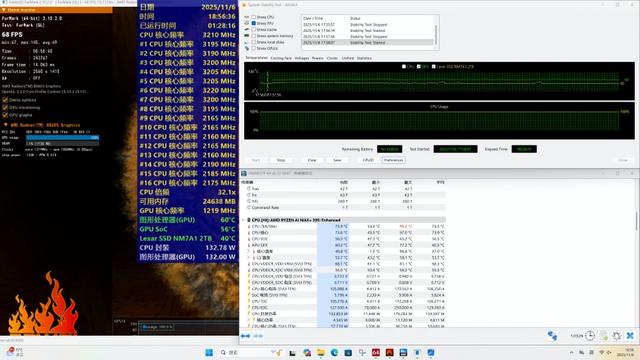
Task: Open File Explorer folder icon on taskbar
Action: click(x=320, y=352)
